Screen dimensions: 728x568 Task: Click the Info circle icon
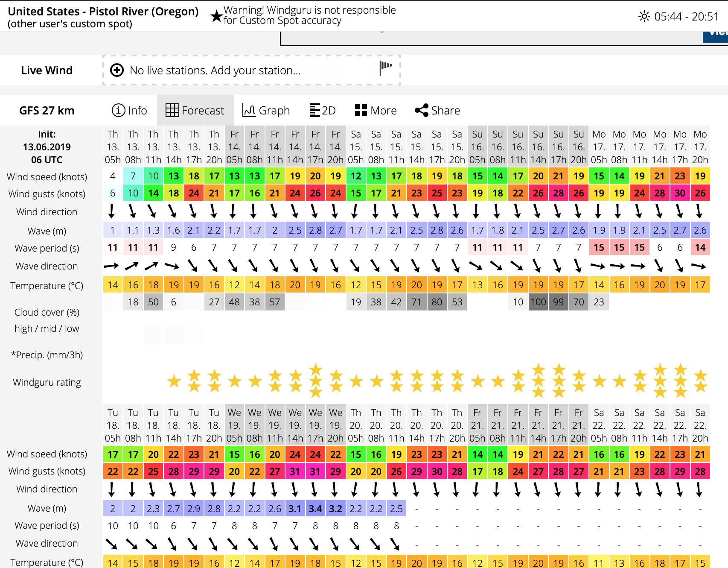(118, 110)
